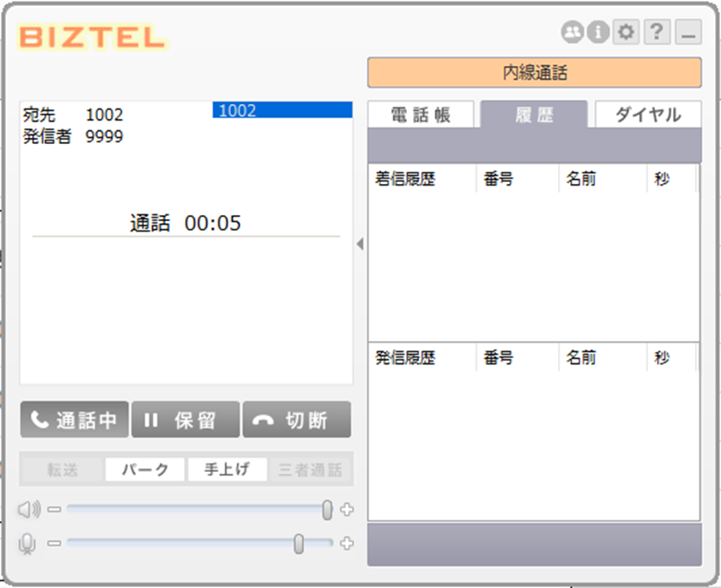
Task: Switch to the ダイヤル tab
Action: (648, 114)
